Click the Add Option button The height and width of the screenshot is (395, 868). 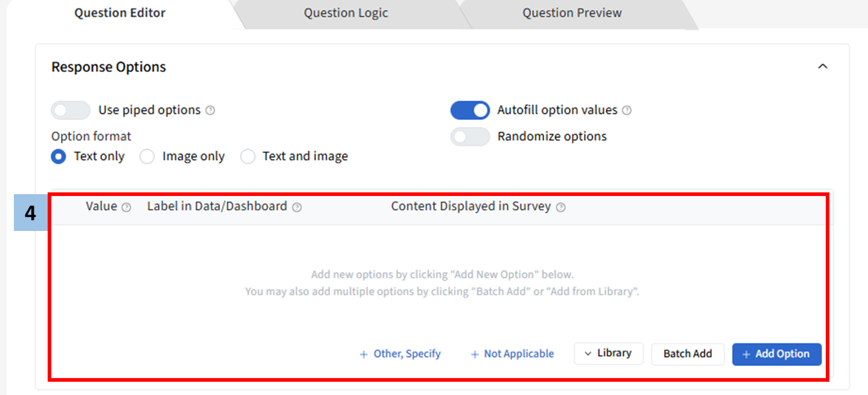pyautogui.click(x=776, y=354)
